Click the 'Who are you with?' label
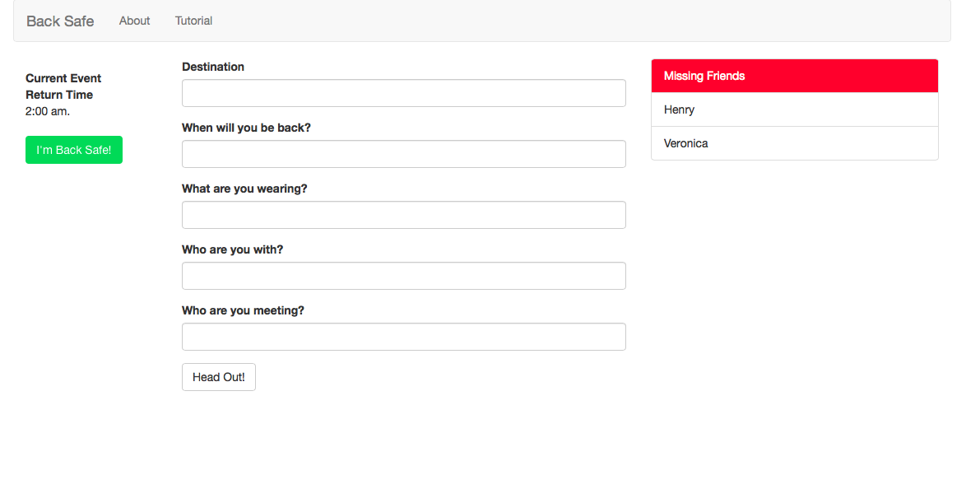 tap(232, 249)
